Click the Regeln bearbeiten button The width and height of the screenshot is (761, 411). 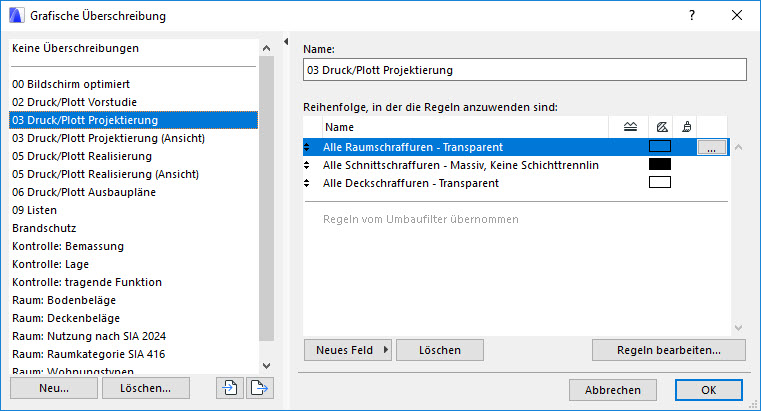pos(669,350)
